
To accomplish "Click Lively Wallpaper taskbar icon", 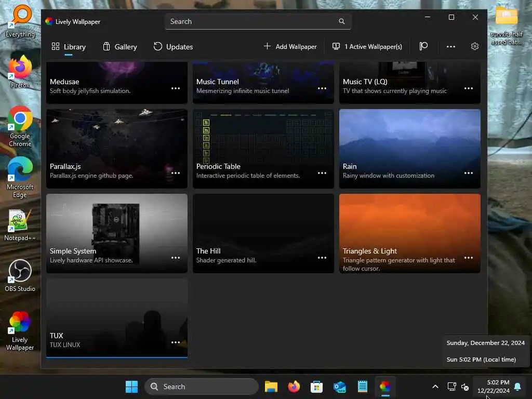I will point(385,387).
